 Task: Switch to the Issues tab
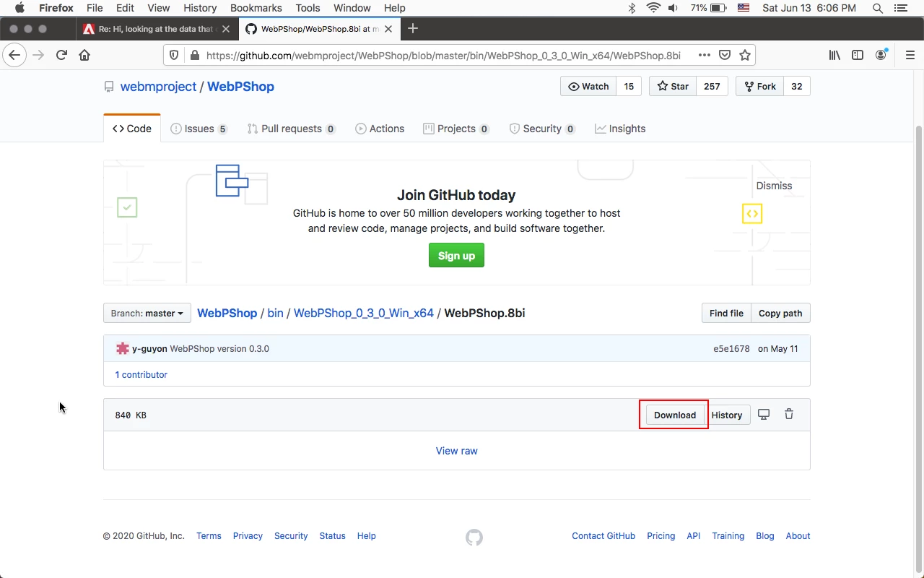[x=199, y=129]
